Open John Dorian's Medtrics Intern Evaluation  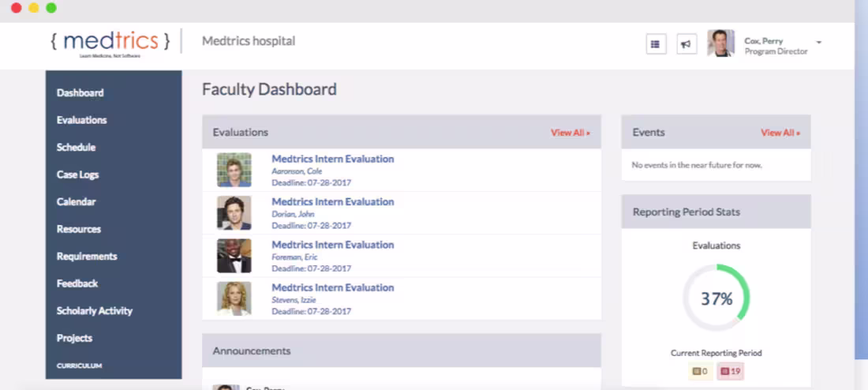(333, 201)
